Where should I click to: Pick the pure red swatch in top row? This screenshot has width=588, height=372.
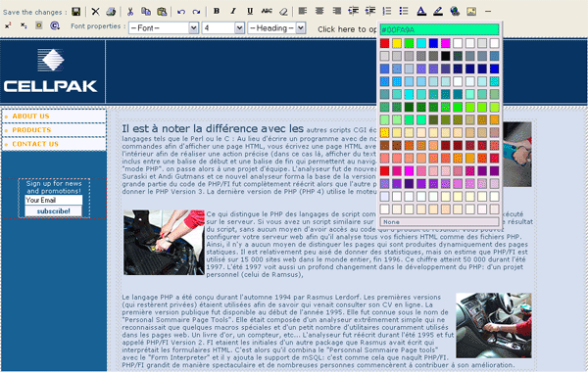click(385, 43)
